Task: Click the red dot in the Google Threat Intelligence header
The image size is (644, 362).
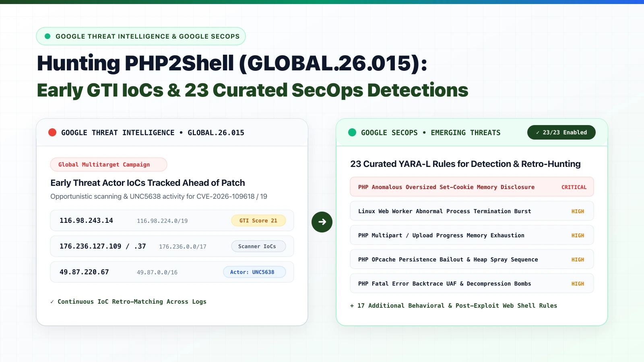Action: (52, 132)
